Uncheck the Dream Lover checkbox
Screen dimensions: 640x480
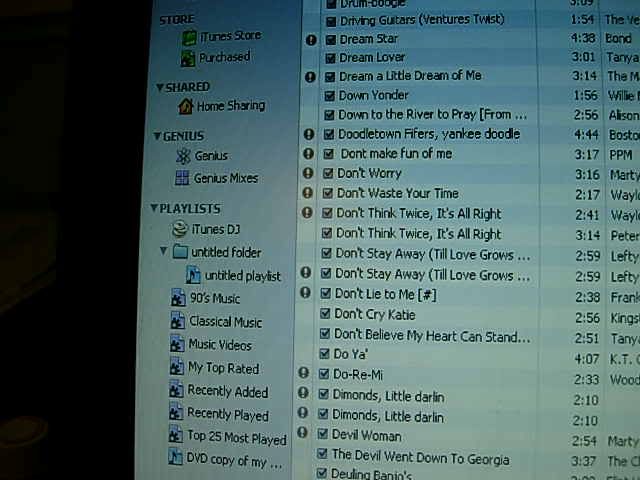(330, 58)
